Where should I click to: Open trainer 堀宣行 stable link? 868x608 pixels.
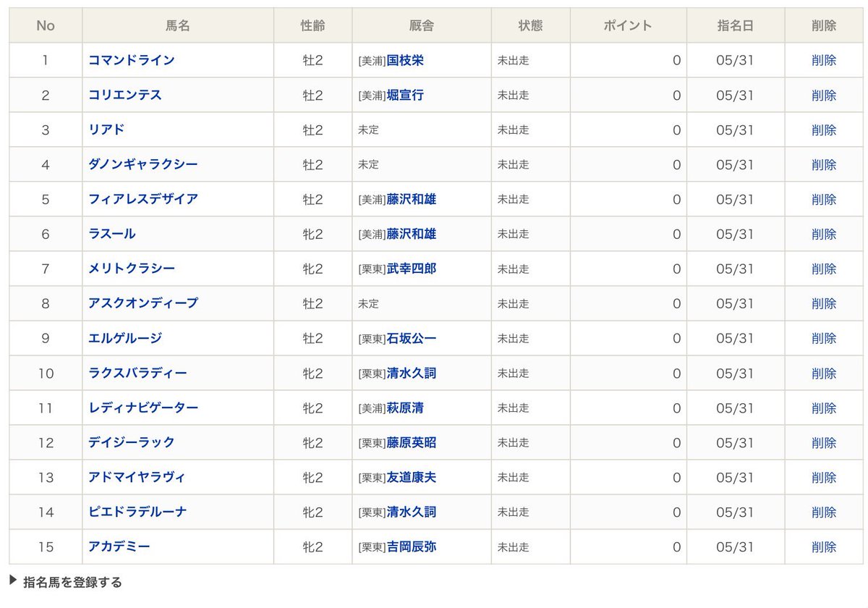click(x=405, y=95)
